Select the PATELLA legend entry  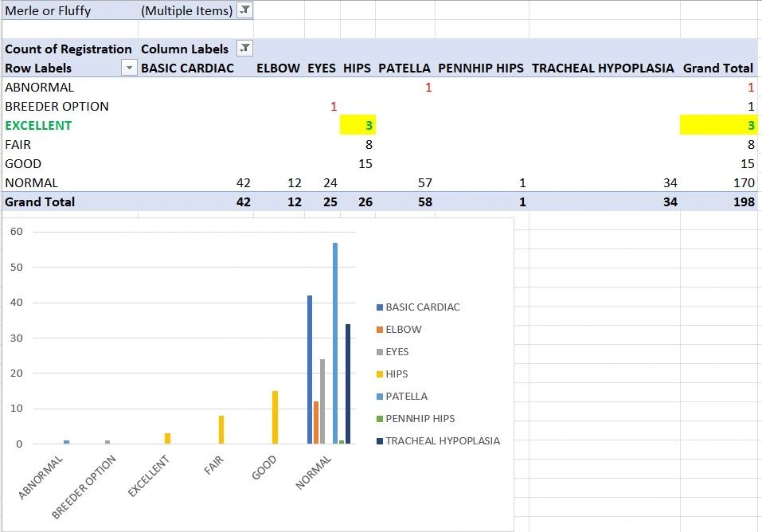[406, 396]
